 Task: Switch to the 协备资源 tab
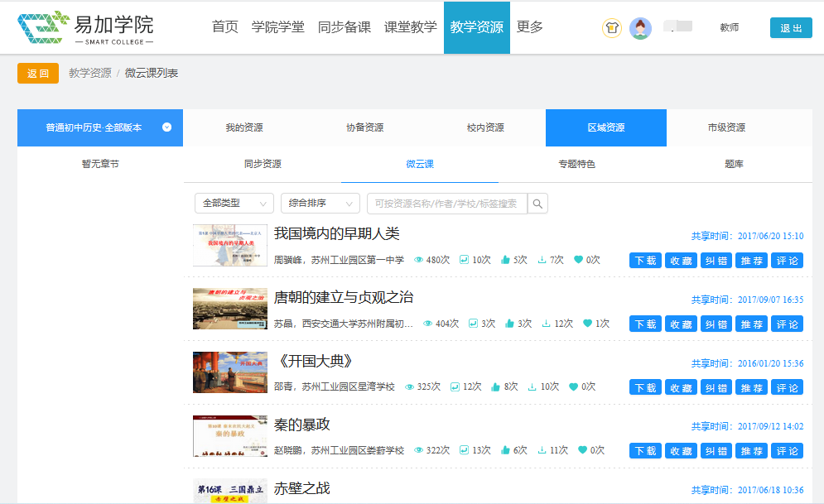pyautogui.click(x=365, y=127)
